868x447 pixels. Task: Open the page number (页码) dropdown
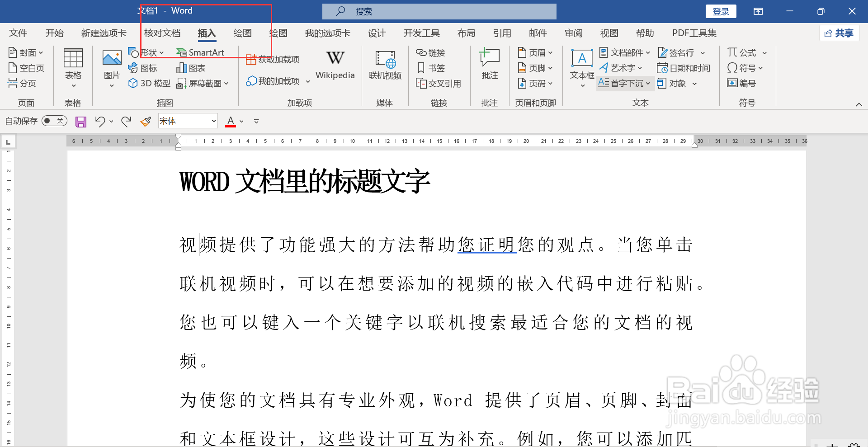[x=535, y=84]
